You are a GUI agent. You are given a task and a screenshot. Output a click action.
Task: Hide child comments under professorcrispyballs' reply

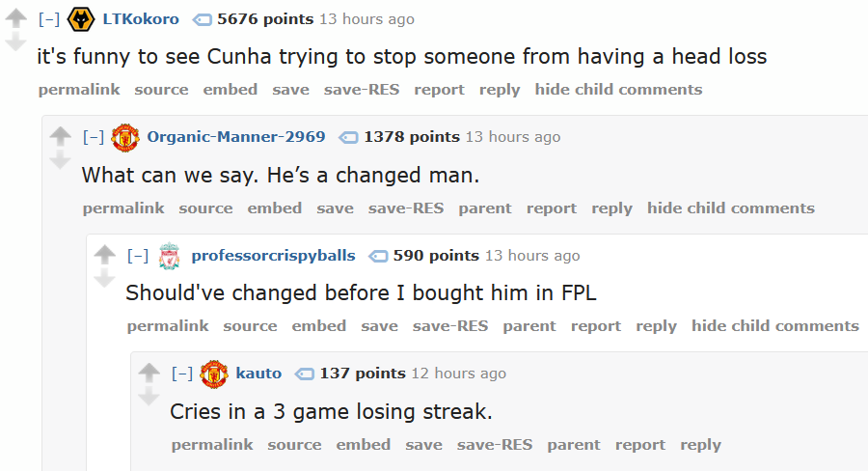coord(774,326)
